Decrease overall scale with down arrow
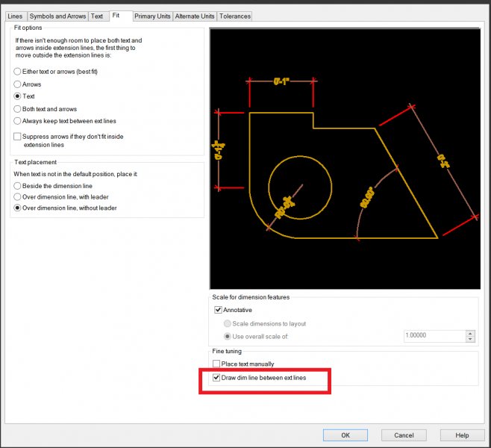 470,339
